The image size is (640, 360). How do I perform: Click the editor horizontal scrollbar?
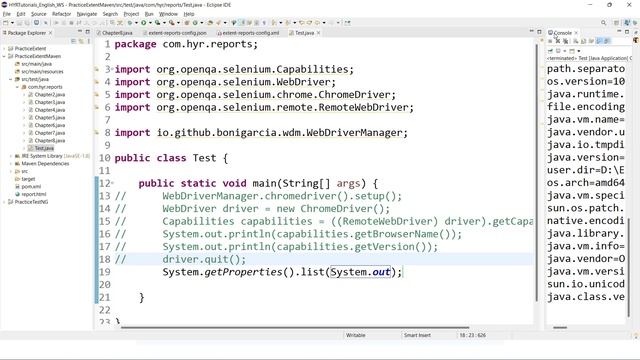[295, 327]
